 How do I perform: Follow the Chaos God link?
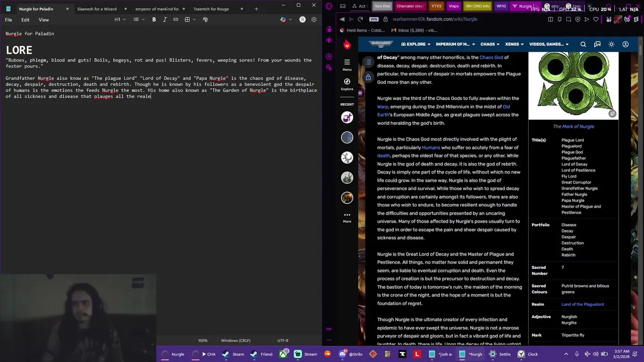(x=491, y=57)
